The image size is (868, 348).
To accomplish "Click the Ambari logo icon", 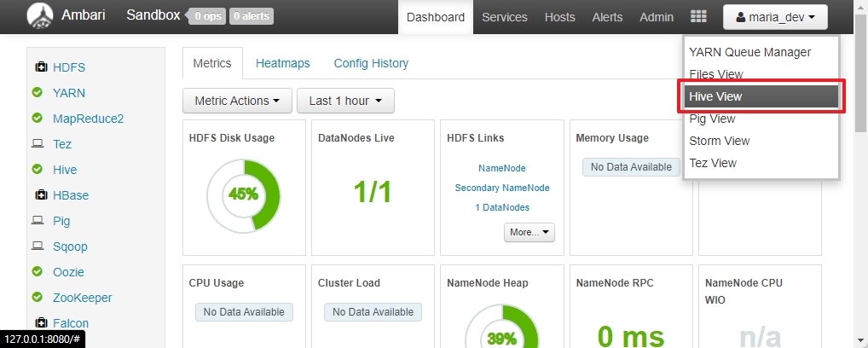I will tap(40, 16).
